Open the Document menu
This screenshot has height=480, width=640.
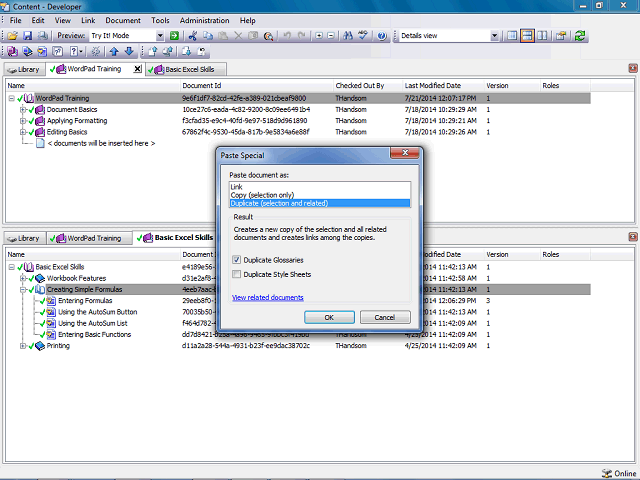123,20
